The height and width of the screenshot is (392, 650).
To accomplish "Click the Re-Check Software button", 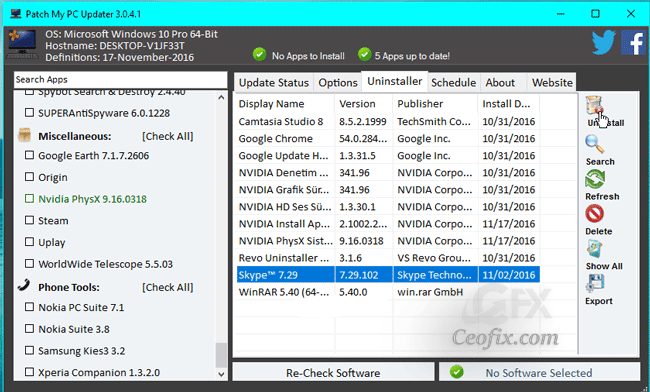I will pyautogui.click(x=333, y=373).
